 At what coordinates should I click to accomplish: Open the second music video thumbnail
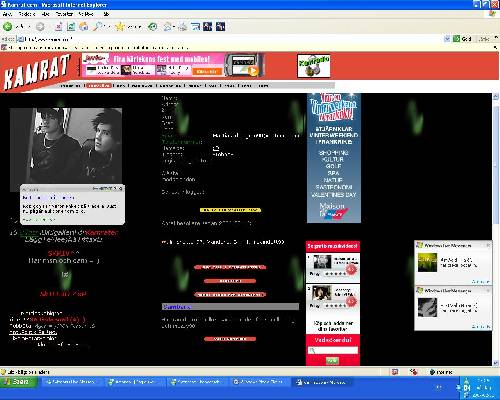pyautogui.click(x=322, y=293)
